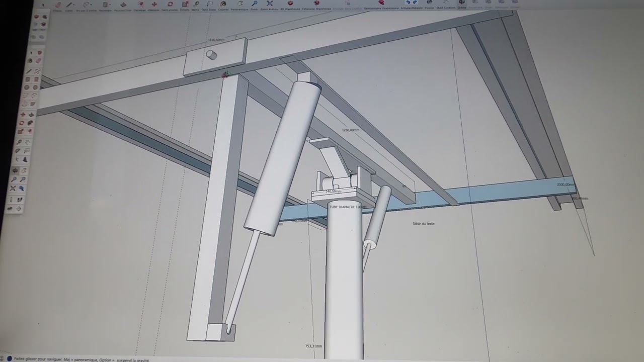
Task: Activate the Colorier paint tool
Action: coord(223,5)
